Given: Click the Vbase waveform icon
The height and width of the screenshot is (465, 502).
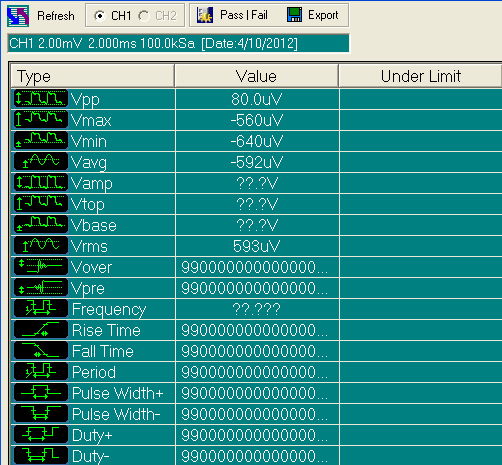Looking at the screenshot, I should pyautogui.click(x=41, y=225).
